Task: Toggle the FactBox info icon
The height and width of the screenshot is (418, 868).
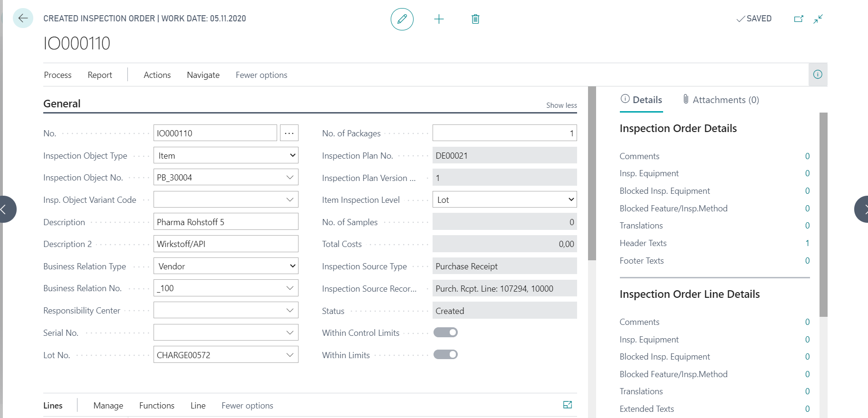Action: 818,75
